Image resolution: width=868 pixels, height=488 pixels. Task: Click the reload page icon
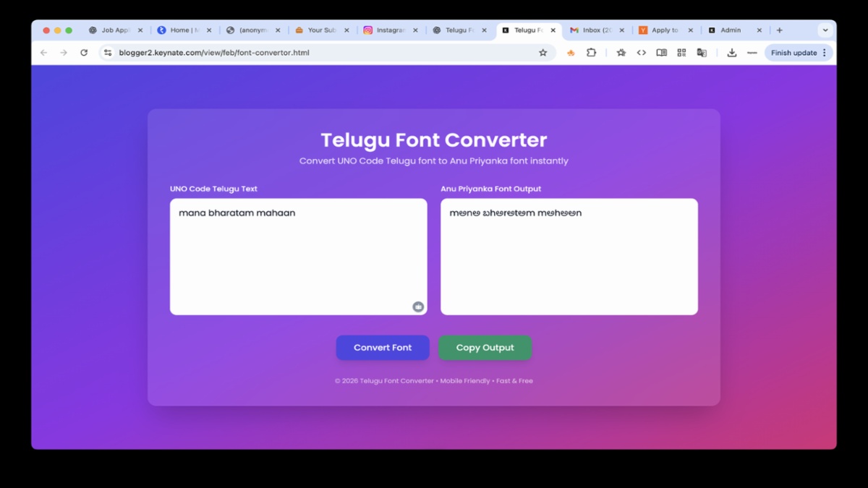pos(84,53)
